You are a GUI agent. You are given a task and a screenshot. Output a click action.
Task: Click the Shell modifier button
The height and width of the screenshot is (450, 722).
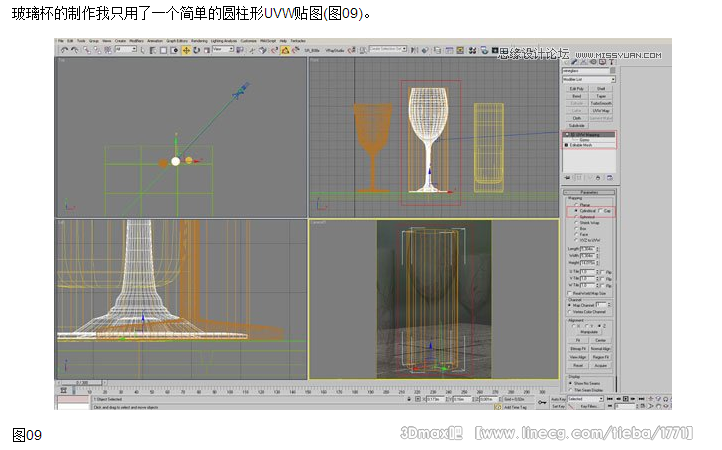(601, 88)
